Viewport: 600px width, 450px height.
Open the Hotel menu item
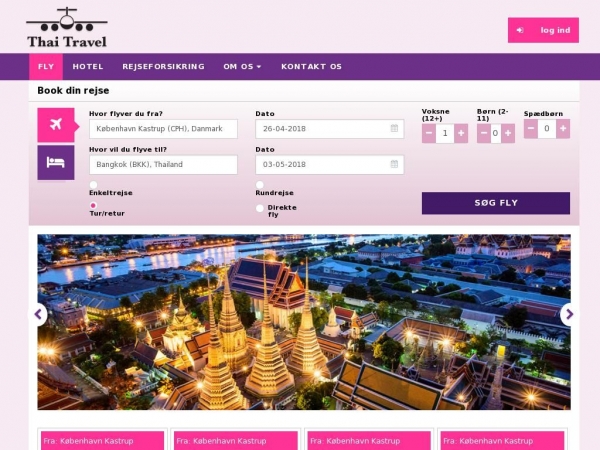[88, 67]
